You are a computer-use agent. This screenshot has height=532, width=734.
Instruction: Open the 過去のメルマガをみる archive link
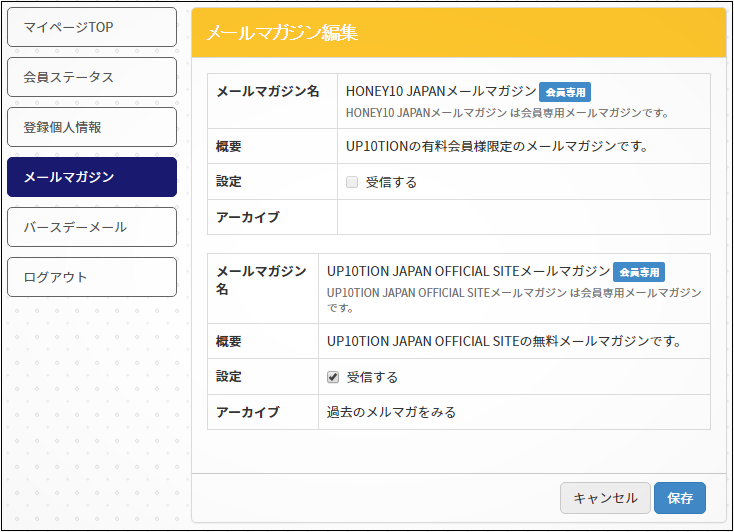391,412
